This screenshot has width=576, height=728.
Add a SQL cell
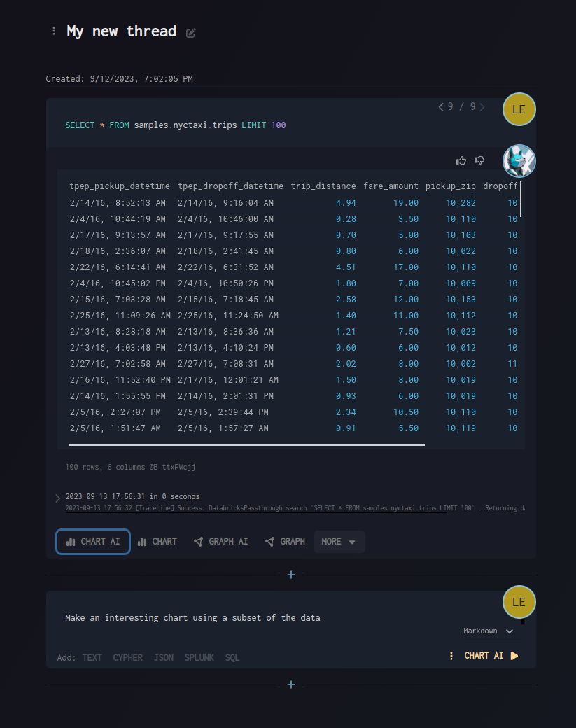(232, 658)
